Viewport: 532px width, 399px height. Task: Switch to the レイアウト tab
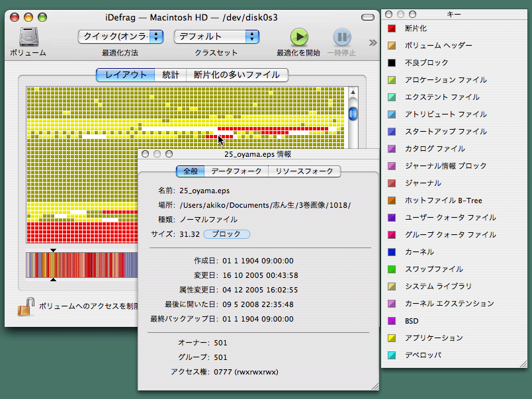tap(126, 75)
